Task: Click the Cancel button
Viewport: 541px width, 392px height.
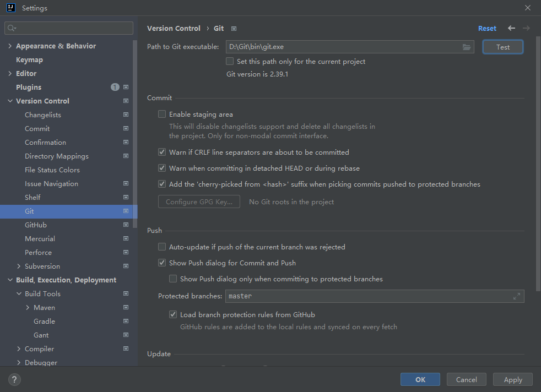Action: tap(467, 379)
